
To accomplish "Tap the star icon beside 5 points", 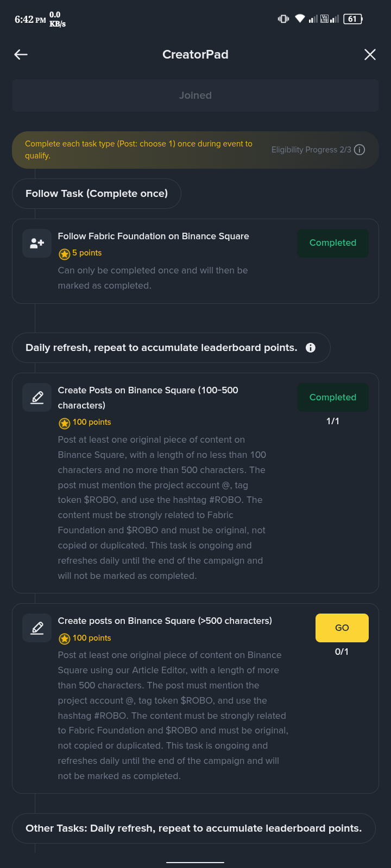I will click(x=65, y=253).
